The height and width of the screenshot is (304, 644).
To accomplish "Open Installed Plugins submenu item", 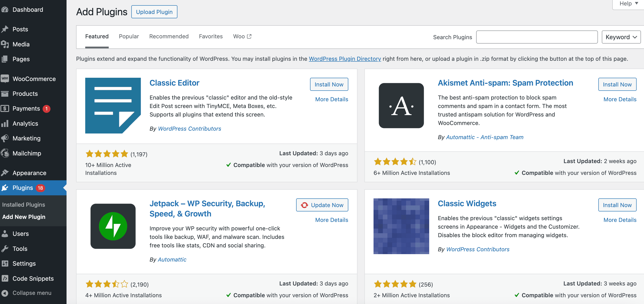I will pyautogui.click(x=23, y=204).
